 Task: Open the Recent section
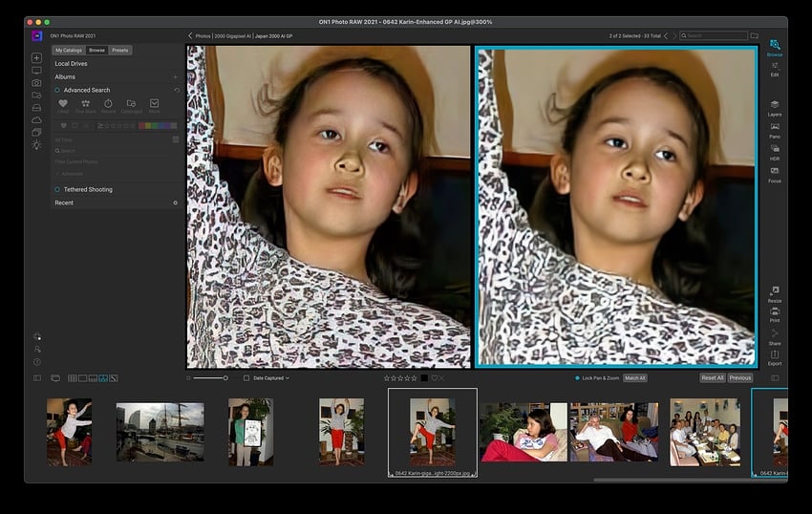[x=64, y=203]
